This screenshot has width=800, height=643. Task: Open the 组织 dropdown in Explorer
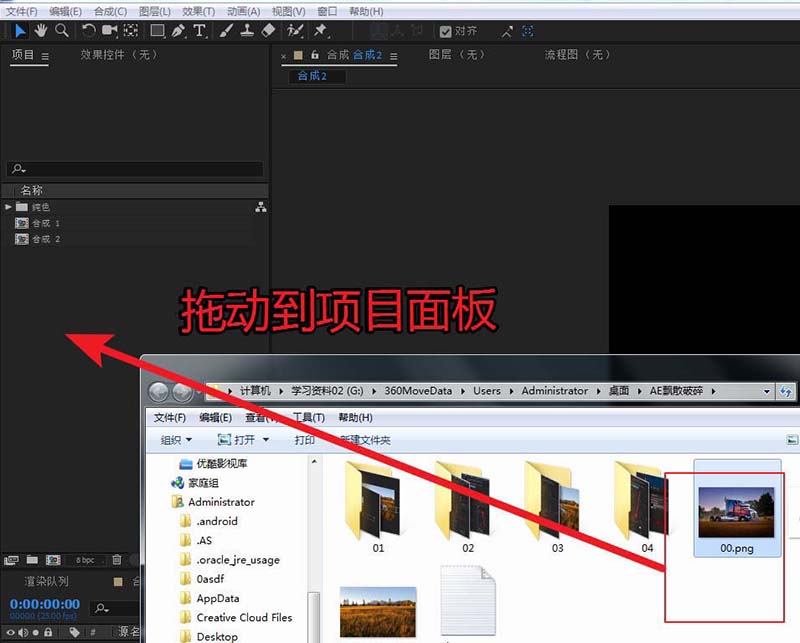(x=176, y=440)
